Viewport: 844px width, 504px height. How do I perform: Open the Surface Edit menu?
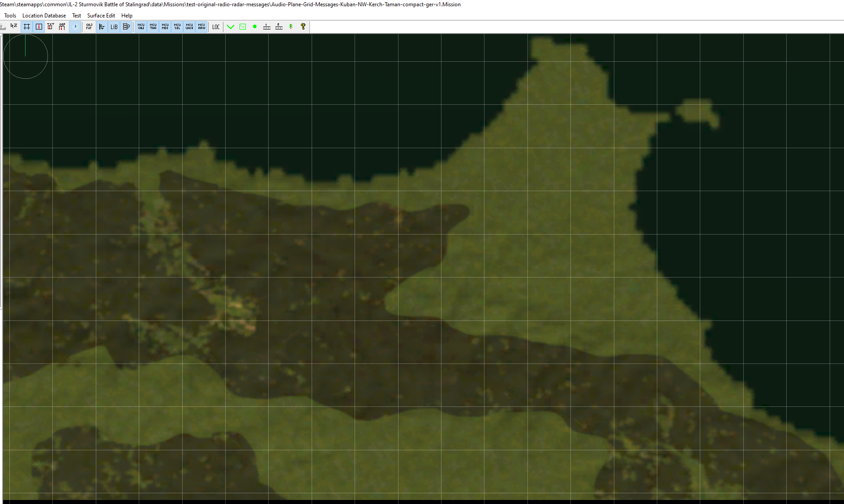[x=101, y=16]
